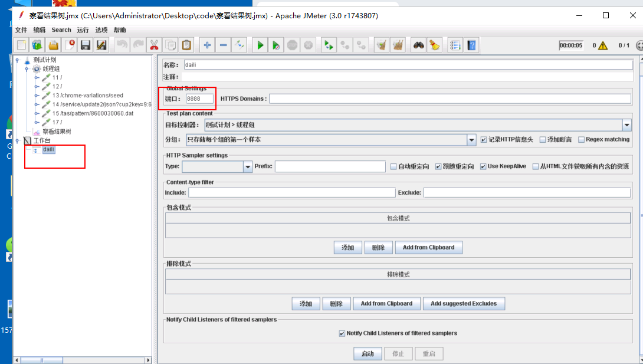Open a test plan file
Screen dimensions: 643x364
tap(53, 45)
